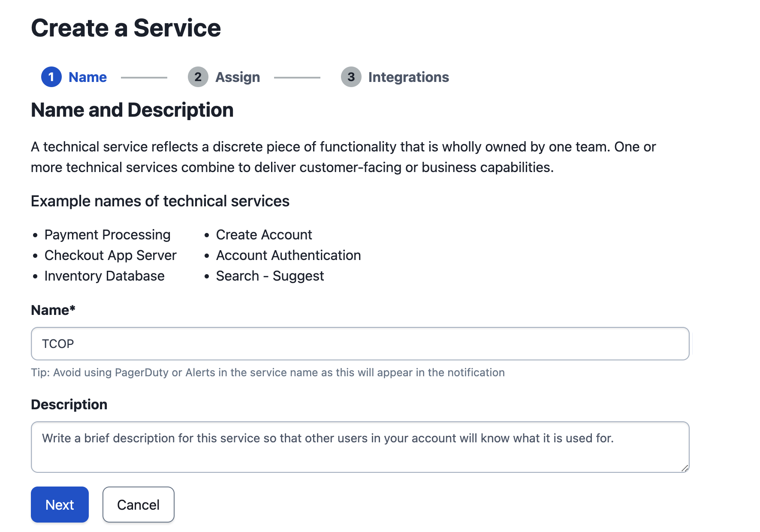This screenshot has height=532, width=760.
Task: Grab the Description box resize handle
Action: (x=685, y=468)
